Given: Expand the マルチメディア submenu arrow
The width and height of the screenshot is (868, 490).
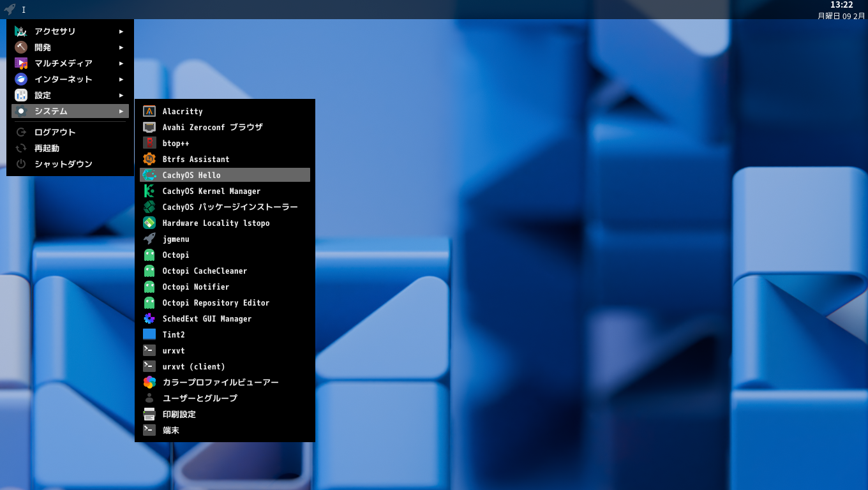Looking at the screenshot, I should (x=121, y=63).
